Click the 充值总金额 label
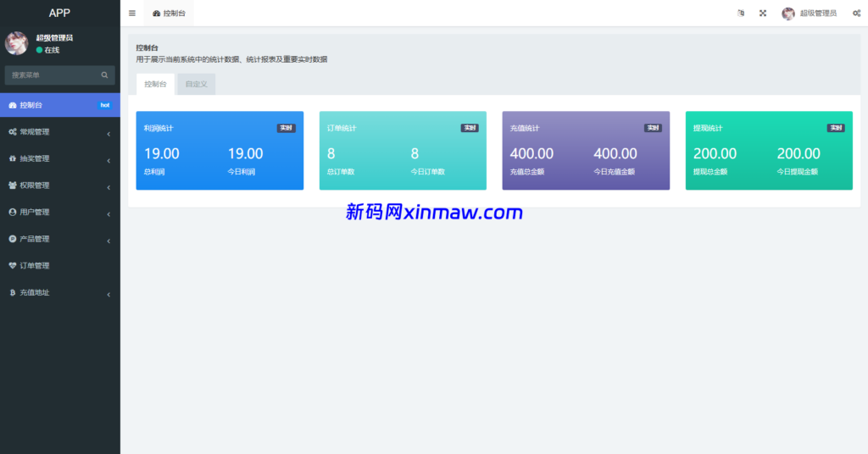The height and width of the screenshot is (454, 868). coord(527,171)
